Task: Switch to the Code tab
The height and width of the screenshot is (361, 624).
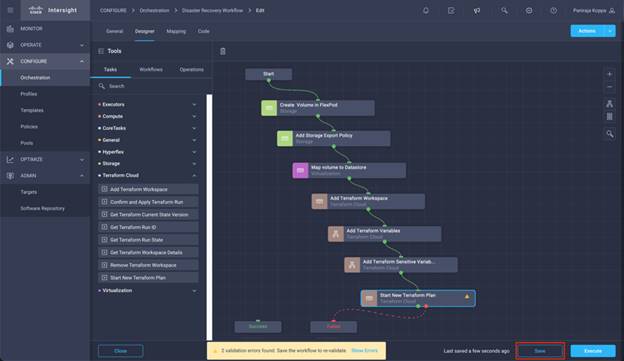Action: (x=203, y=31)
